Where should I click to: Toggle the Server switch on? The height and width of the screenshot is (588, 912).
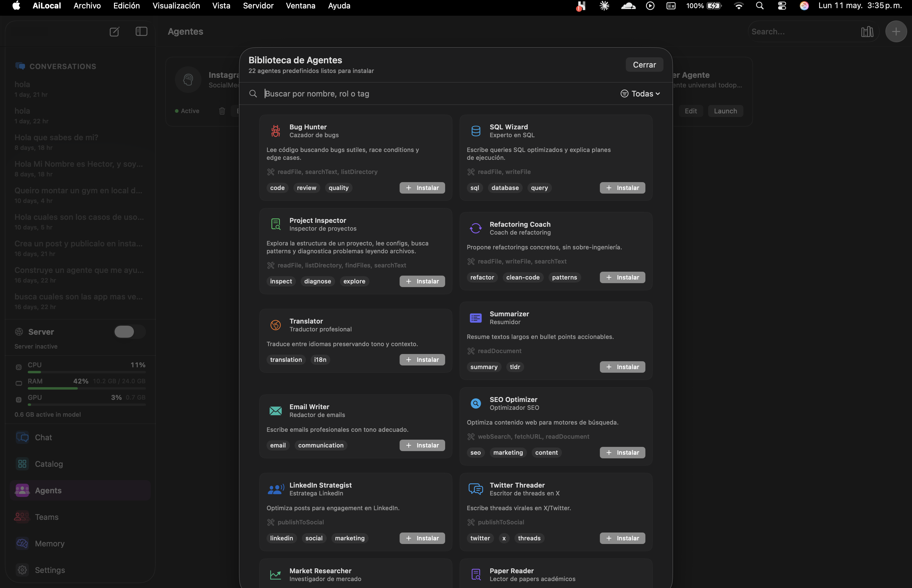(129, 331)
